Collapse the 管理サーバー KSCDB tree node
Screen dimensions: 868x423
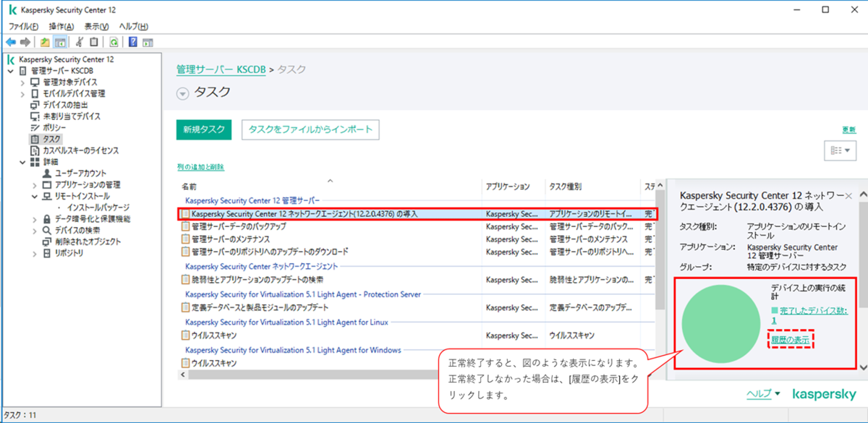[x=11, y=71]
